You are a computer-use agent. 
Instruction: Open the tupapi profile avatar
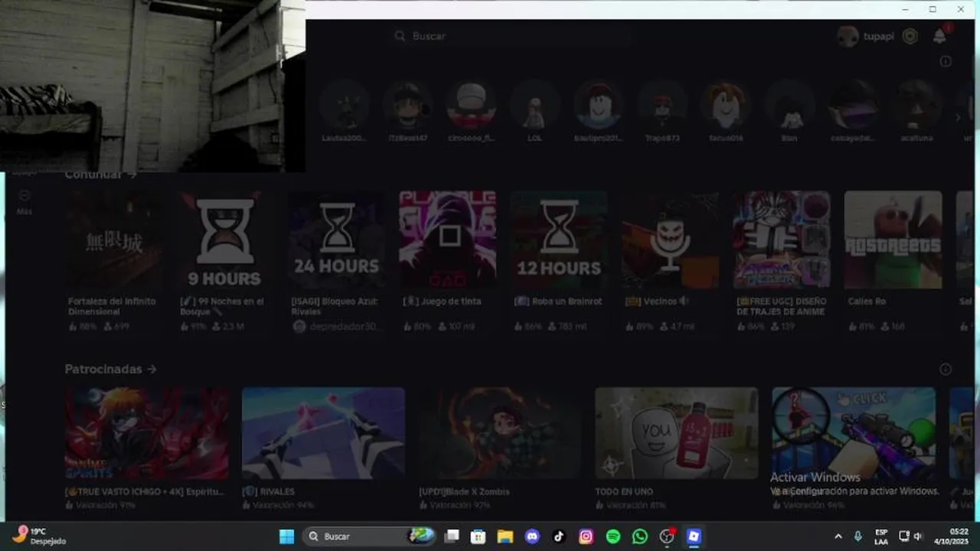tap(847, 36)
